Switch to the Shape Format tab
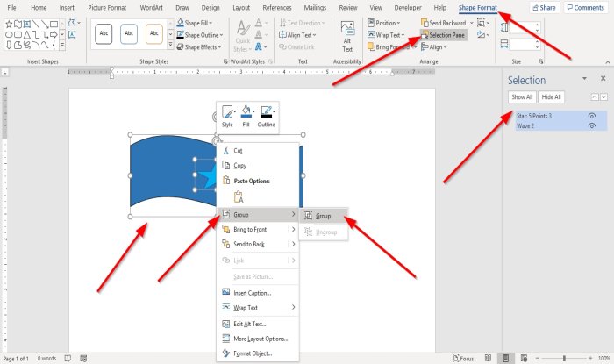The width and height of the screenshot is (614, 364). 477,7
